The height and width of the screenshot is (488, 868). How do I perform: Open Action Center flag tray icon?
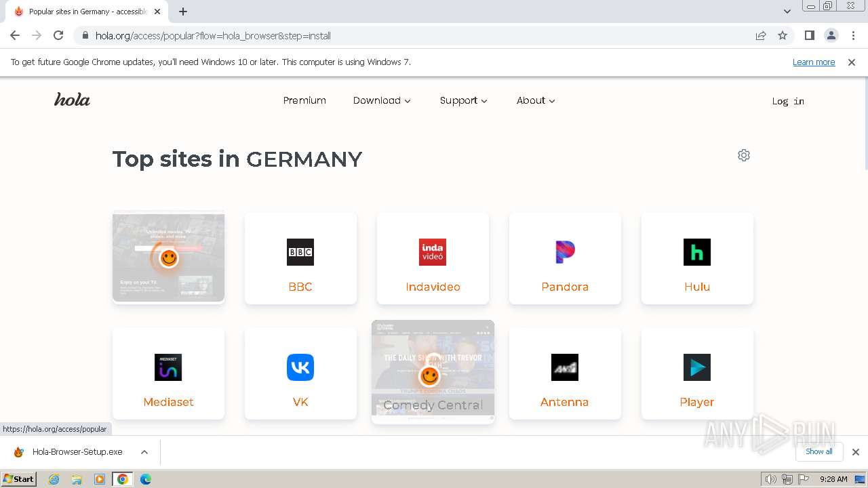point(803,479)
